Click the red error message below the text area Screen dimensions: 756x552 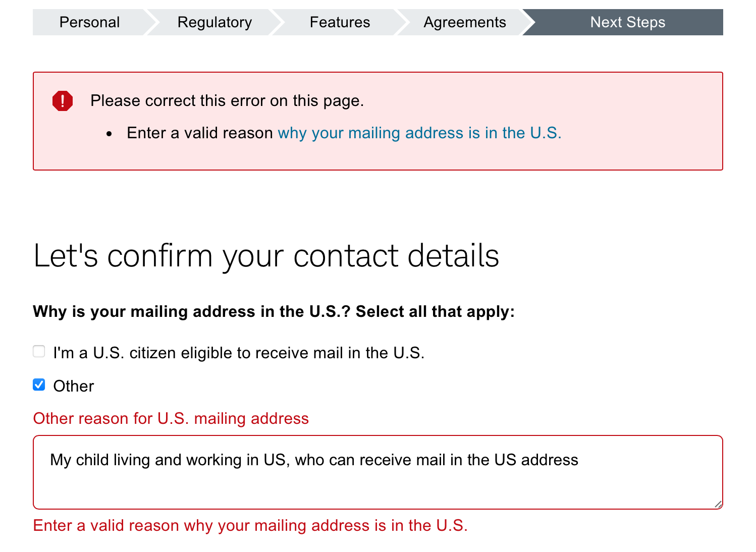[x=250, y=525]
